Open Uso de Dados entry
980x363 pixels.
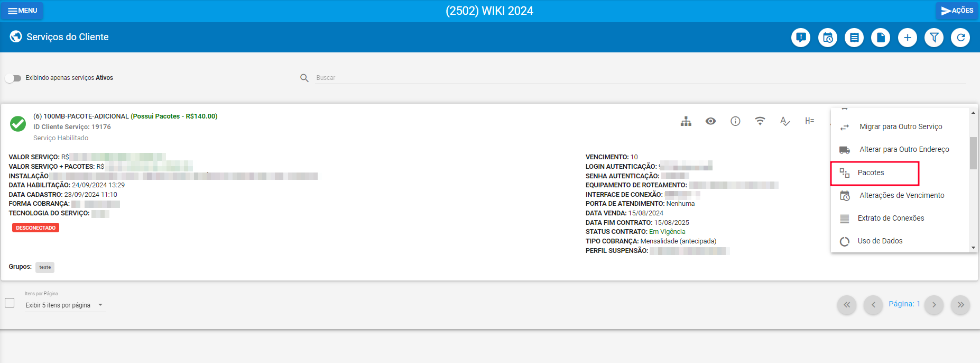click(900, 241)
